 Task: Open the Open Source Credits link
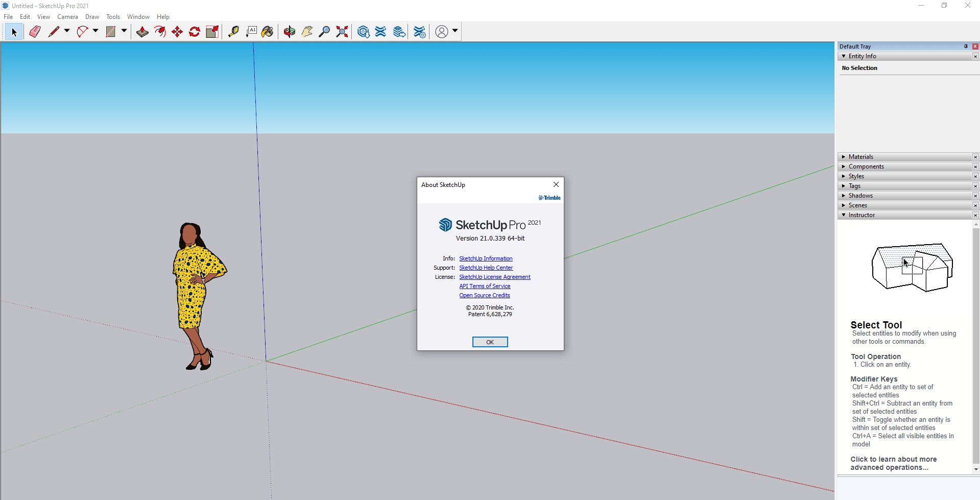click(484, 295)
